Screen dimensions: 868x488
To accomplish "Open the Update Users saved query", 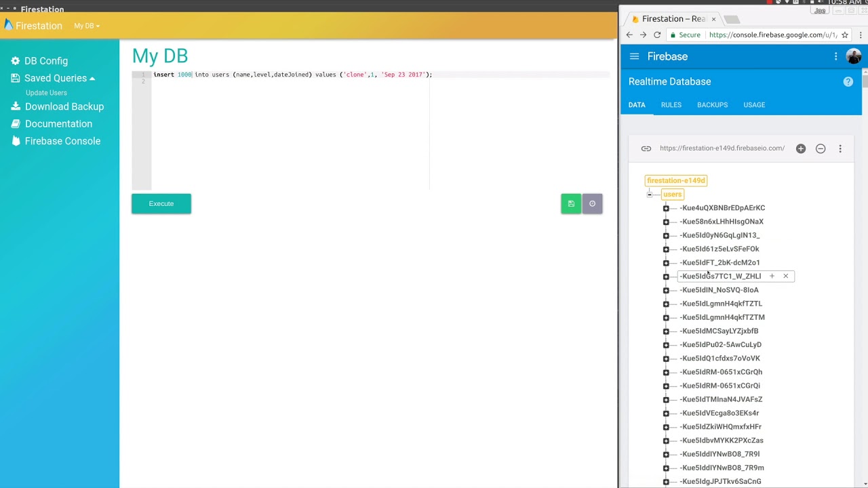I will click(46, 93).
